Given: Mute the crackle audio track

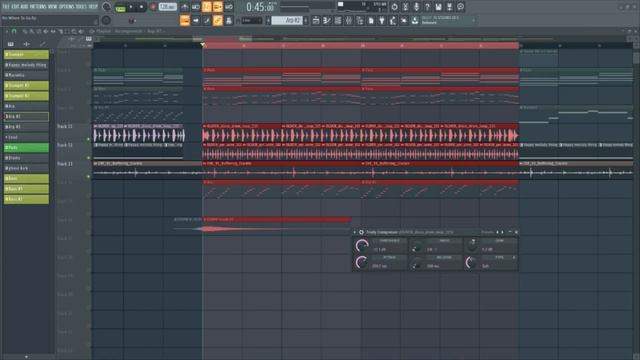Looking at the screenshot, I should [89, 177].
